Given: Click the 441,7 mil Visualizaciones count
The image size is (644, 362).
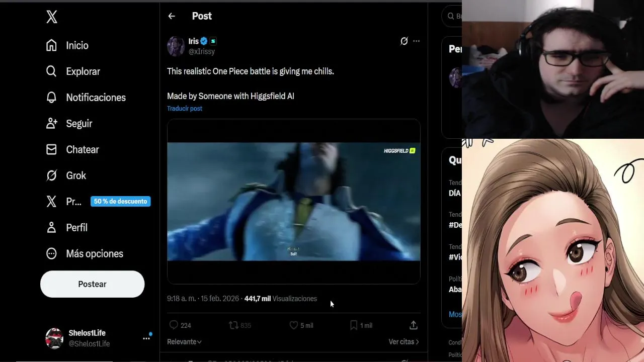Looking at the screenshot, I should pyautogui.click(x=281, y=299).
